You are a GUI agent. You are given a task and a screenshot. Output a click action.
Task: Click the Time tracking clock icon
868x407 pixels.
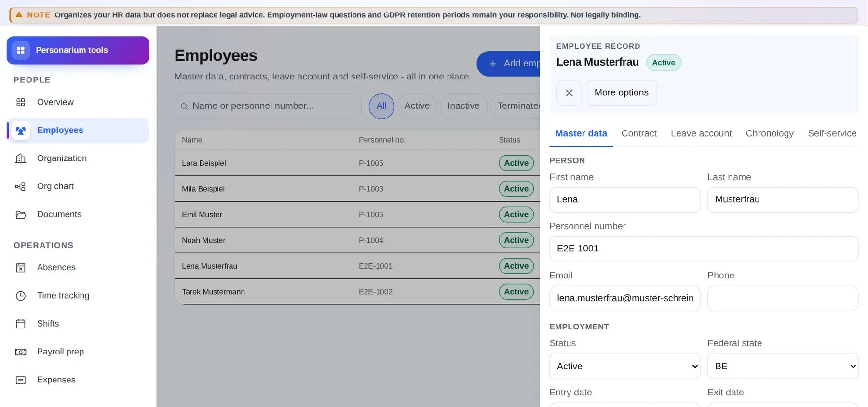pos(21,296)
